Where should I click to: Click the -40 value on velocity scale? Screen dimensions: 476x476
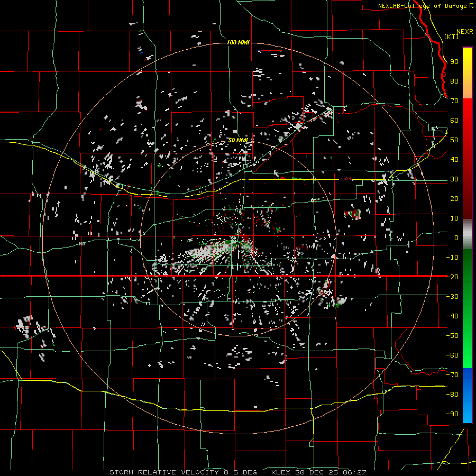pyautogui.click(x=452, y=316)
